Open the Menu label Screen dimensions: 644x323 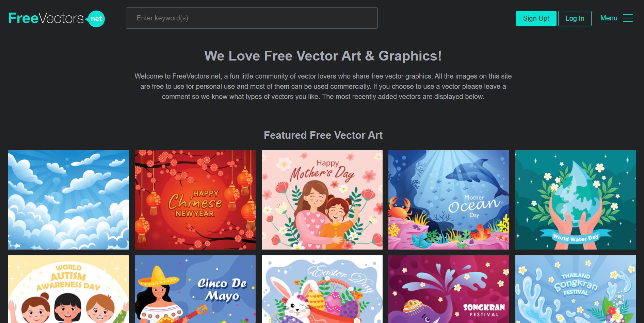tap(609, 18)
